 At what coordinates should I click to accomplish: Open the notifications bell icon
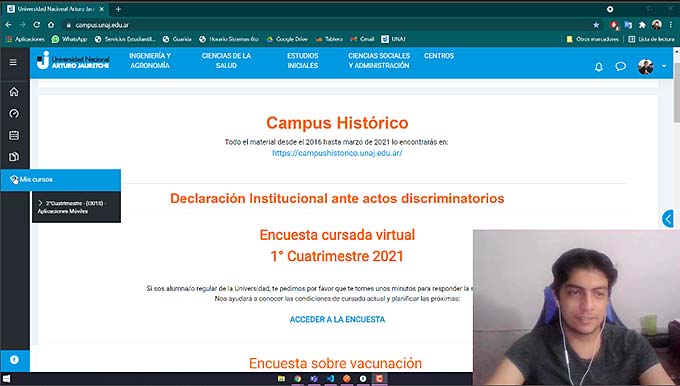599,67
